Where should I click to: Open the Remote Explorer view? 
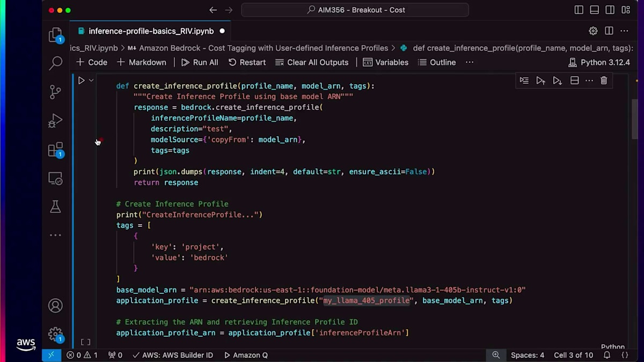[56, 178]
